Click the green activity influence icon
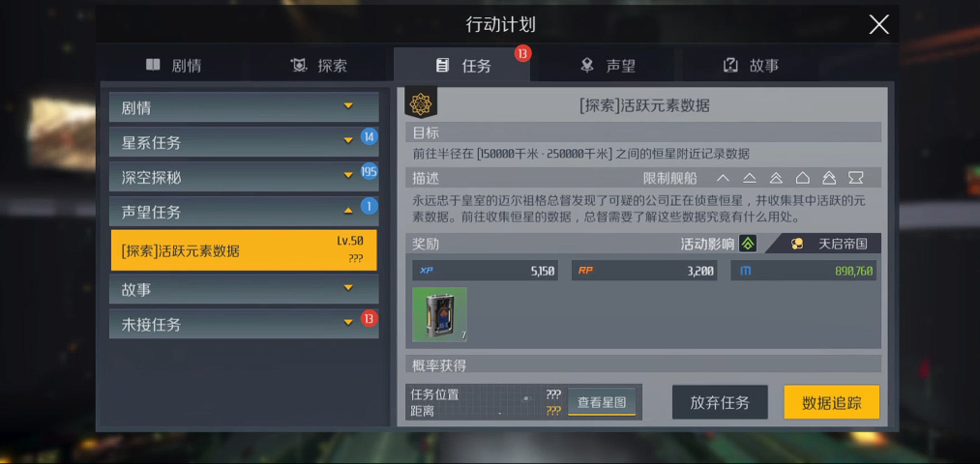Viewport: 980px width, 464px height. point(748,244)
